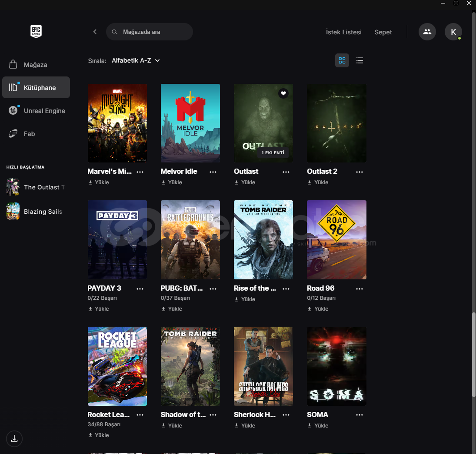Click the Epic Games logo
This screenshot has width=476, height=454.
tap(36, 31)
